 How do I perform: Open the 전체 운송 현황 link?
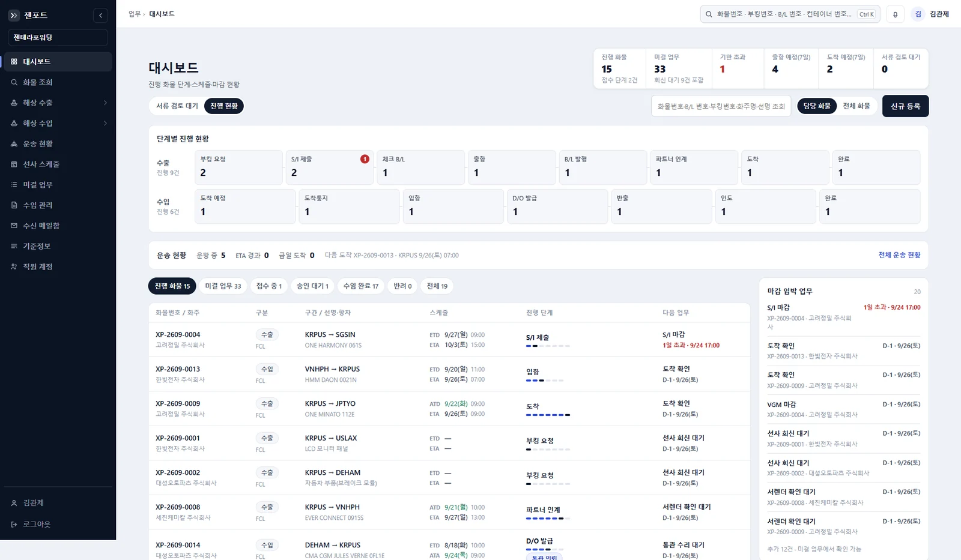tap(899, 255)
